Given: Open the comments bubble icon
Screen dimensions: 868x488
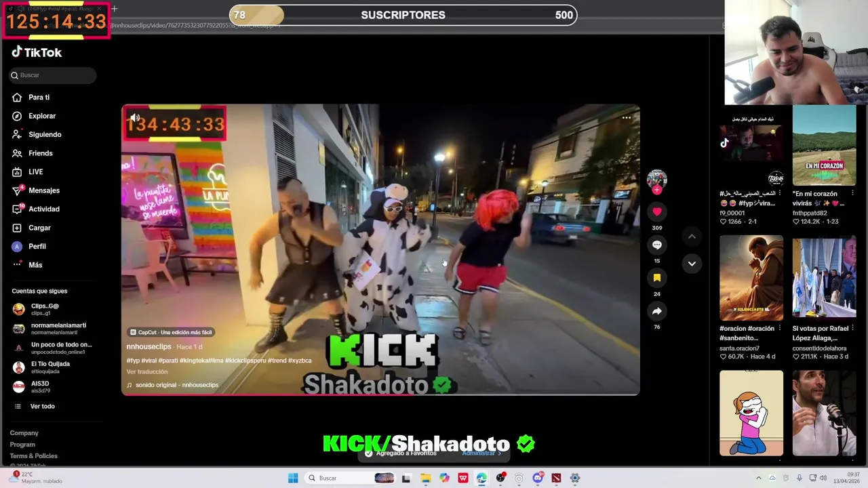Looking at the screenshot, I should [x=656, y=245].
